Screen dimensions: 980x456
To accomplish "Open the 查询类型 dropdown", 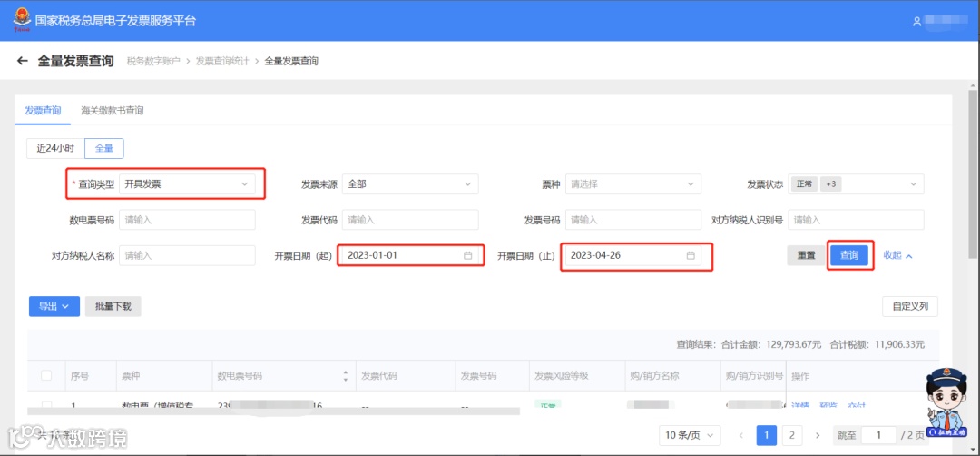I will coord(188,183).
